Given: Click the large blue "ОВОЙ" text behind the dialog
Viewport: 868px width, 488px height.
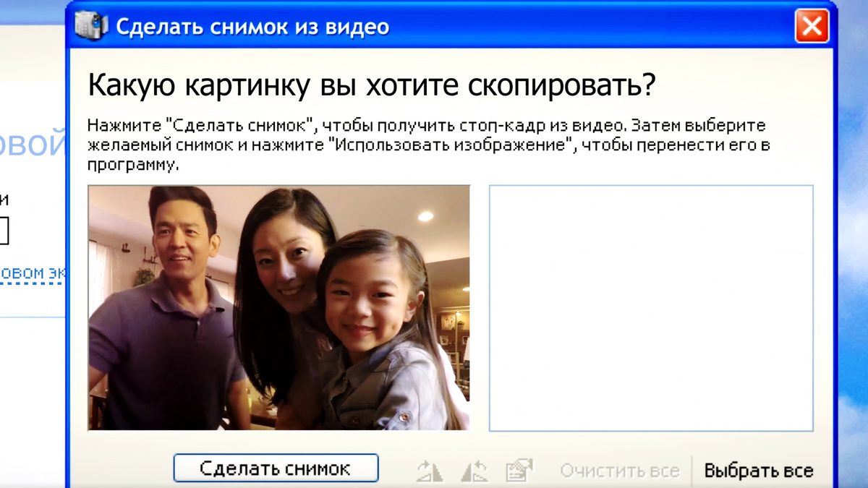Looking at the screenshot, I should tap(33, 145).
